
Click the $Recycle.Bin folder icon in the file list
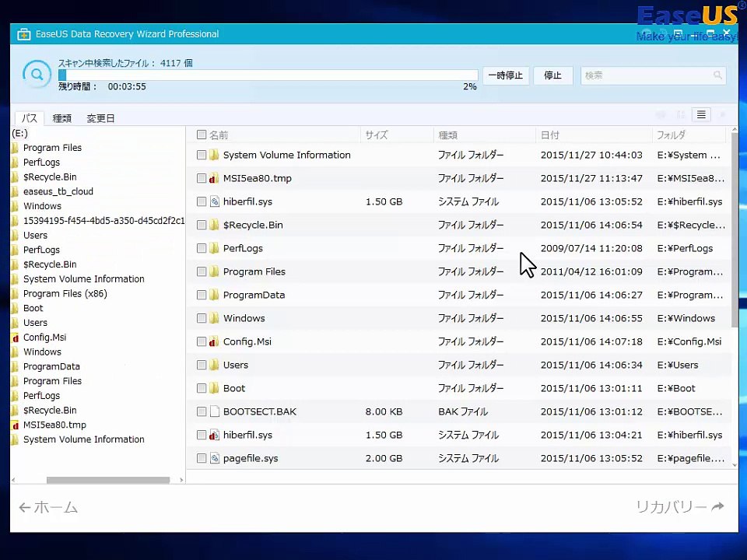[x=215, y=225]
